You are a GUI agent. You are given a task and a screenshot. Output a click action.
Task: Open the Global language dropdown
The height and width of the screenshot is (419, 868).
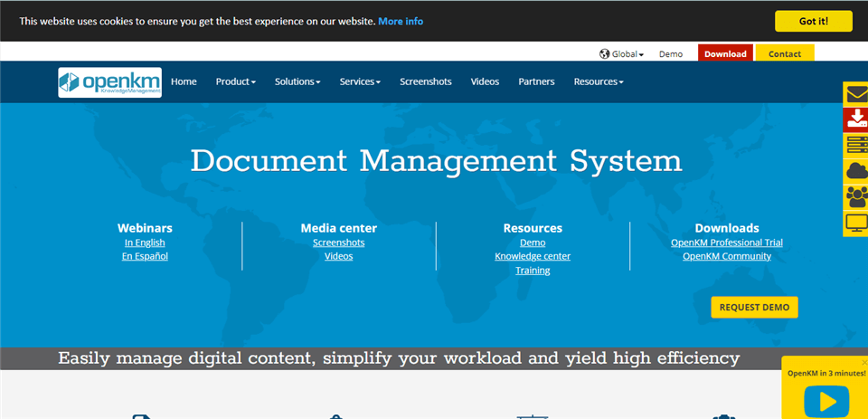pyautogui.click(x=622, y=54)
